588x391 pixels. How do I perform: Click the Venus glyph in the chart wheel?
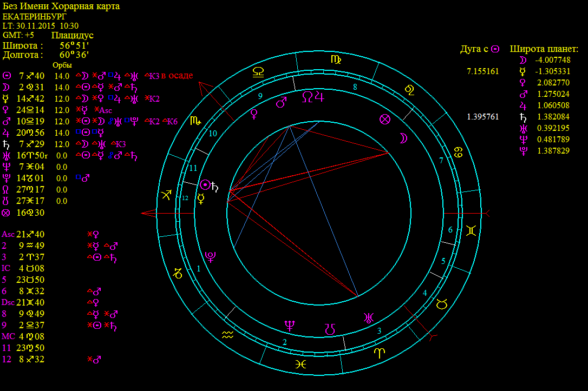click(x=254, y=114)
